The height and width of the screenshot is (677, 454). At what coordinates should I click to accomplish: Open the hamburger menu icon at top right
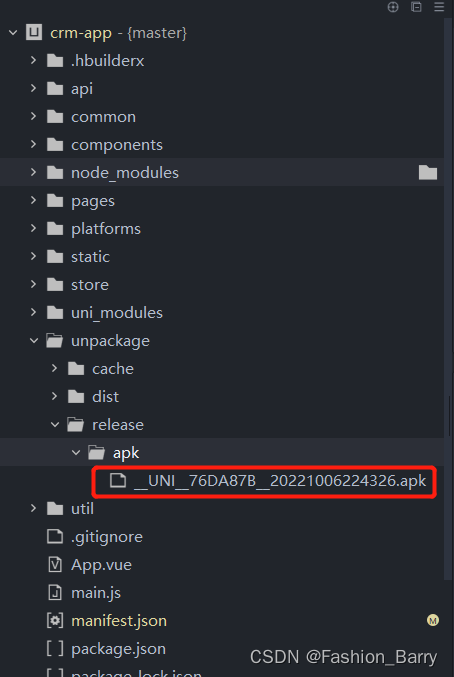click(x=439, y=7)
